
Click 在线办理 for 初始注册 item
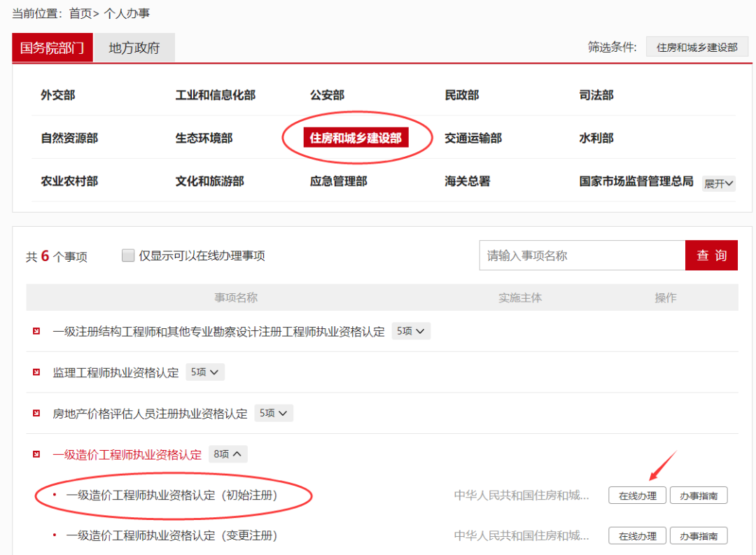637,496
